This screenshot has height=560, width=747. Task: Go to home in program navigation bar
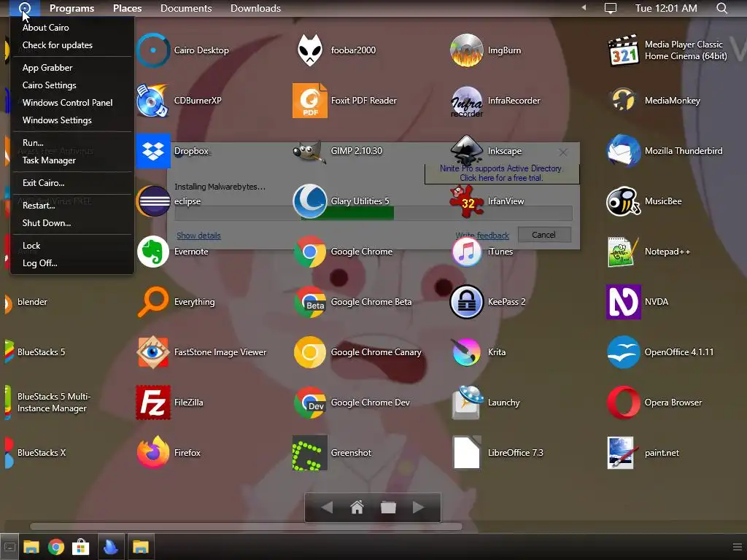click(x=357, y=507)
